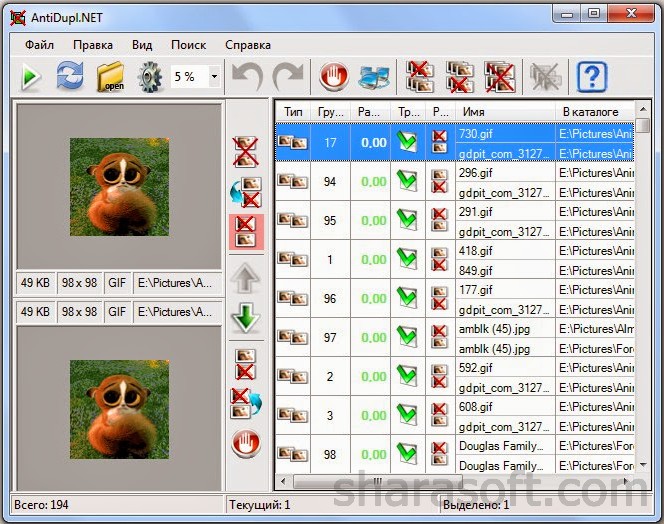Sort by the Тр... column header
Screen dimensions: 664x524
click(x=408, y=112)
